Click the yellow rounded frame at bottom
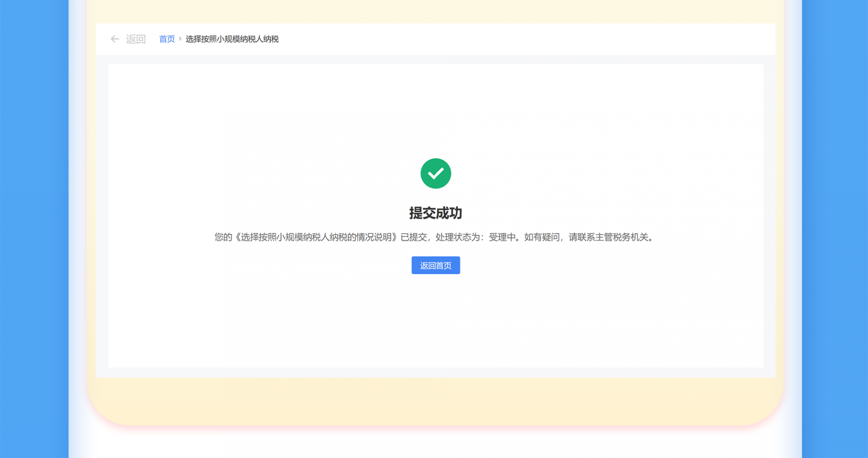 click(x=435, y=402)
